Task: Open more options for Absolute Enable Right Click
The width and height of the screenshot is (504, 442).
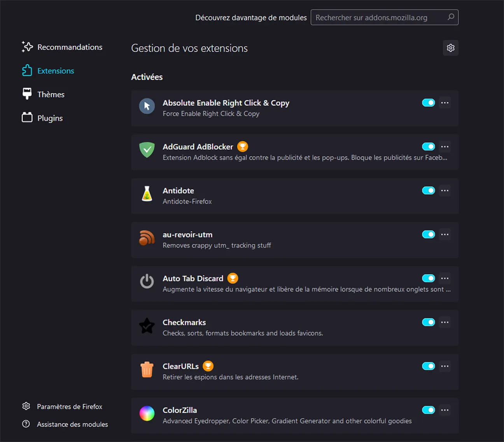Action: coord(445,103)
